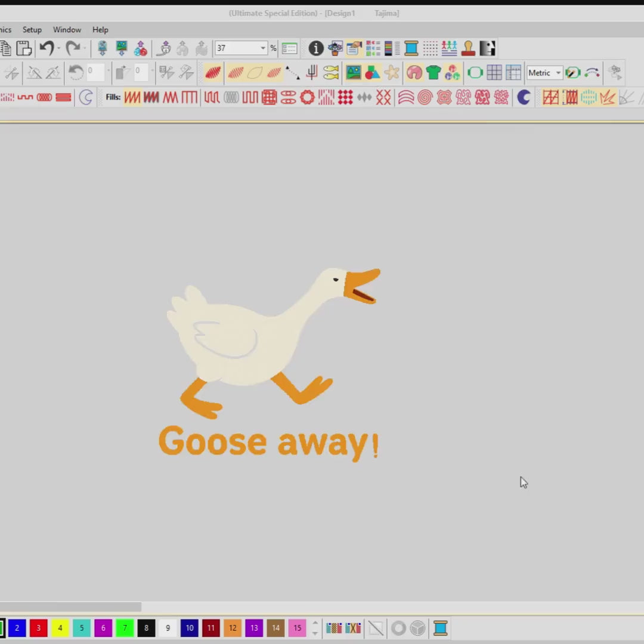Click the blue thread spool icon in top toolbar
The image size is (644, 644).
(x=411, y=48)
